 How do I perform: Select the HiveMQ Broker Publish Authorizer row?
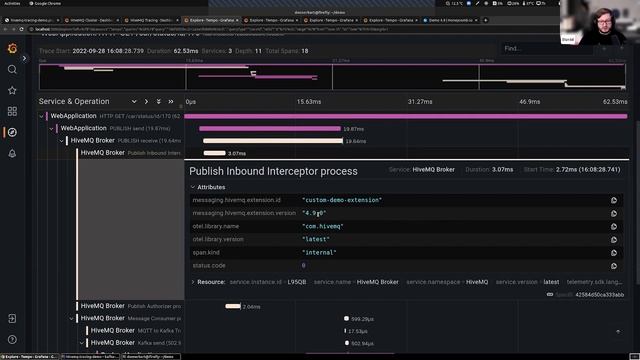(x=131, y=306)
